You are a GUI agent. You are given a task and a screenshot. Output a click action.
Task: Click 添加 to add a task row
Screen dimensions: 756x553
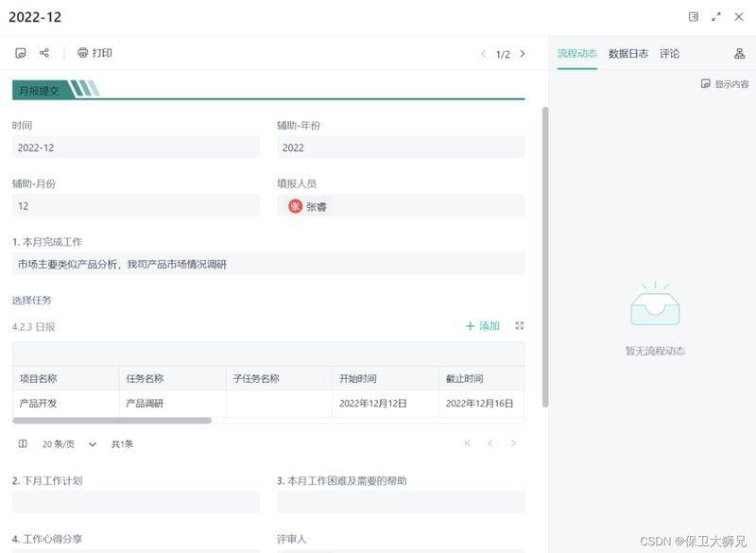pos(483,326)
